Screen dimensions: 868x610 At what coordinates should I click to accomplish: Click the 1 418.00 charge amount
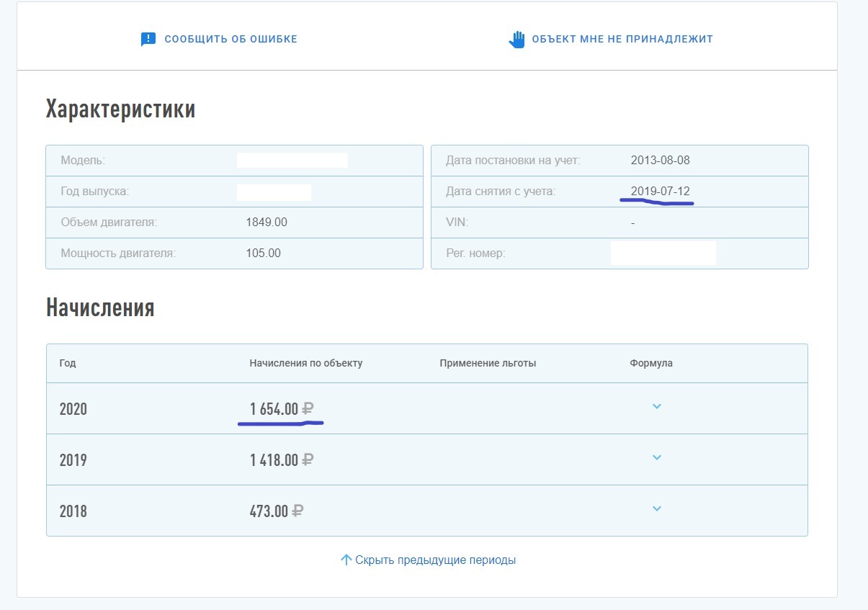pos(274,460)
